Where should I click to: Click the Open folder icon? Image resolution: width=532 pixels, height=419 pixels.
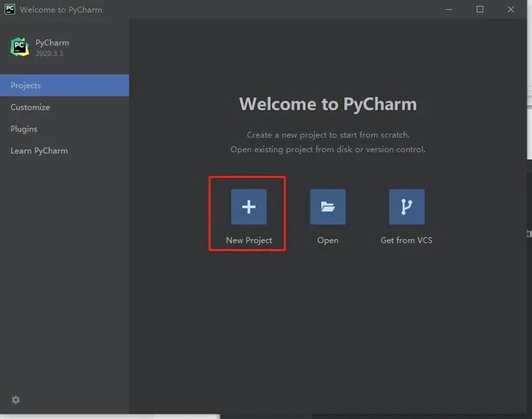pyautogui.click(x=327, y=207)
